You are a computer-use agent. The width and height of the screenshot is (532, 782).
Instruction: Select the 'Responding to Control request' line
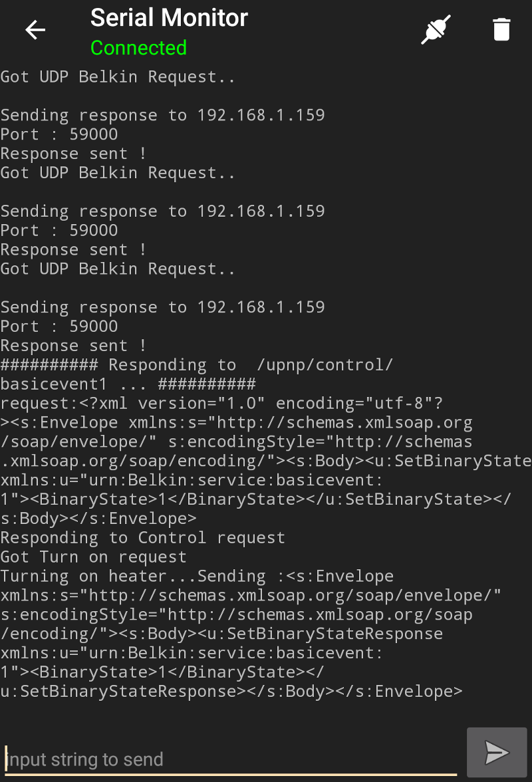point(142,538)
